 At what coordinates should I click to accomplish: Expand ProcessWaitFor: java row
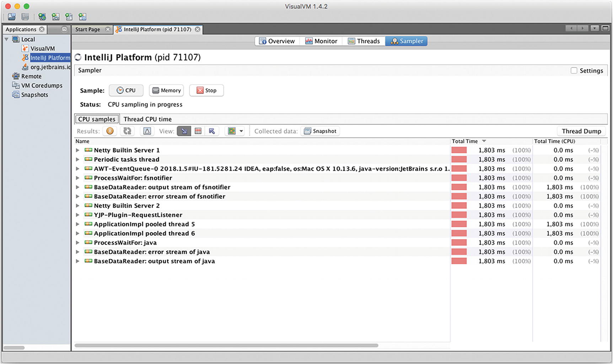[x=77, y=243]
